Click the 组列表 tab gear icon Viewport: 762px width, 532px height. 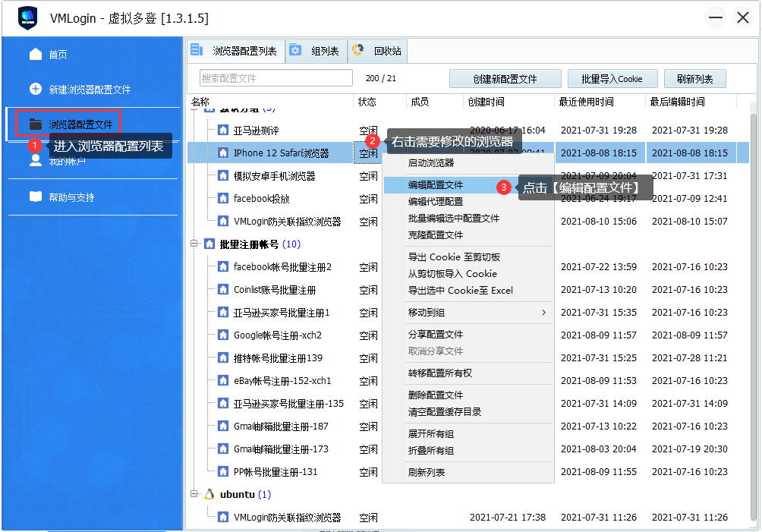pos(295,50)
